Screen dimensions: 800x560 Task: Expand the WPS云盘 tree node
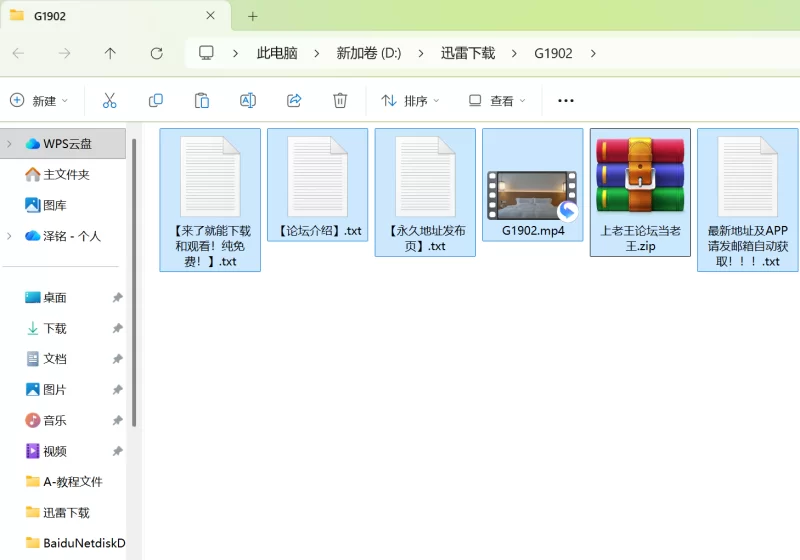click(x=9, y=144)
